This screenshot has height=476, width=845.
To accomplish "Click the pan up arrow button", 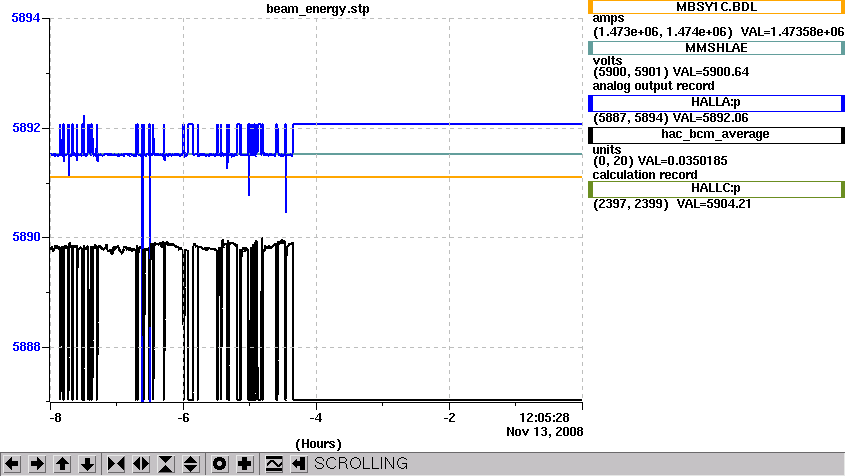I will click(x=63, y=464).
